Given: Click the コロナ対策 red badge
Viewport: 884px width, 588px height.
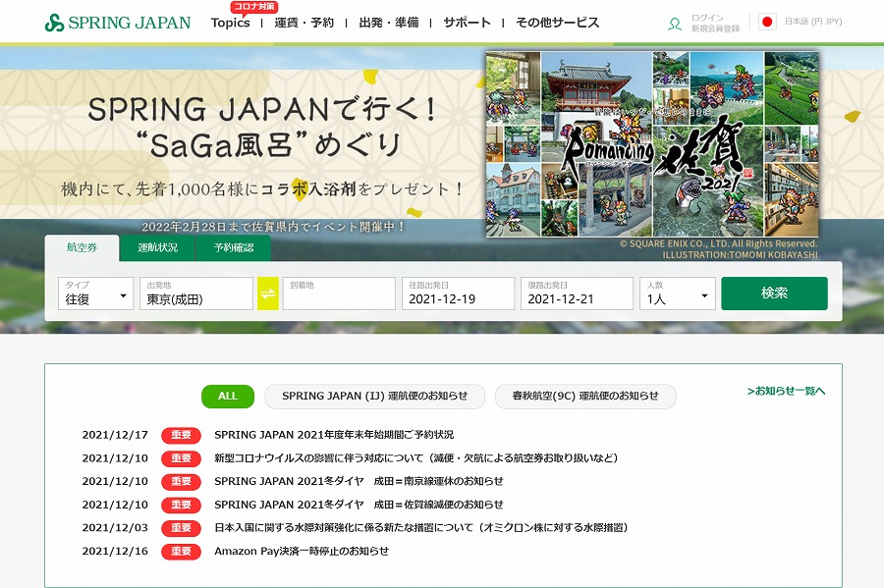Looking at the screenshot, I should [x=254, y=7].
